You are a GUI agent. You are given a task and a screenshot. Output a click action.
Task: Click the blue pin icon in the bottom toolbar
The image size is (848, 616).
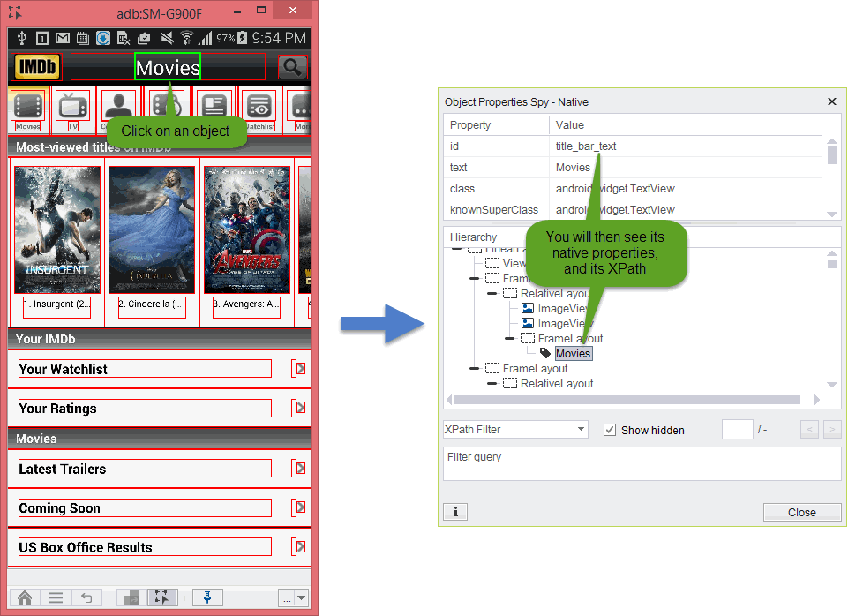(x=207, y=597)
